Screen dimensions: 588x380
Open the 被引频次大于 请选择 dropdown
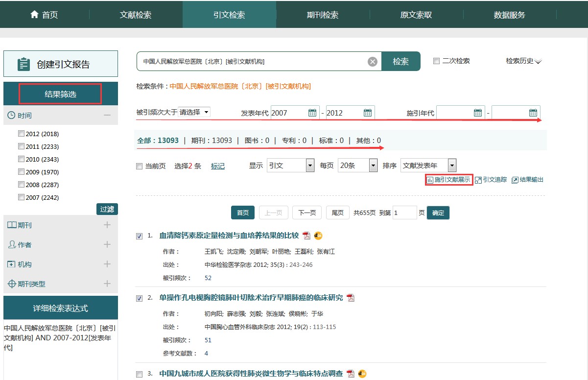(194, 112)
